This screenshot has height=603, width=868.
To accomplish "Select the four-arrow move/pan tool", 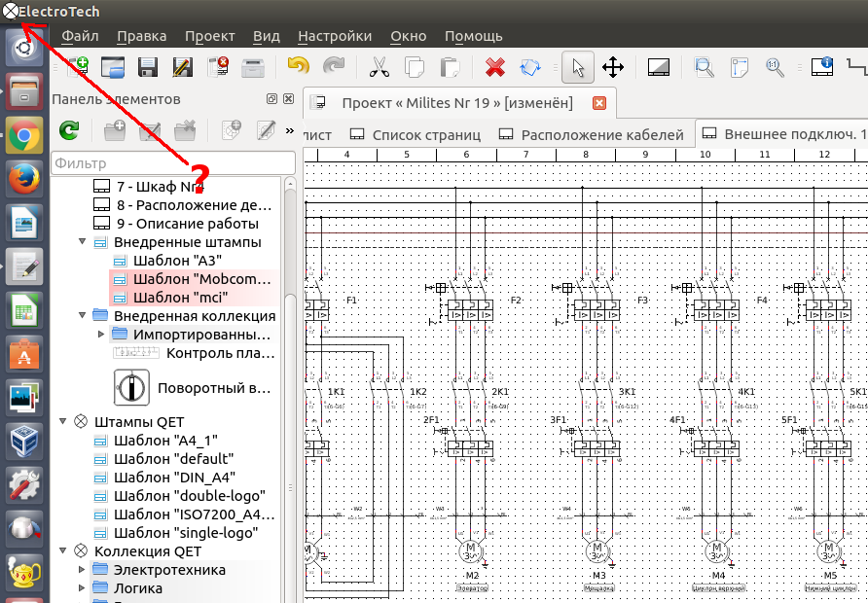I will 613,67.
